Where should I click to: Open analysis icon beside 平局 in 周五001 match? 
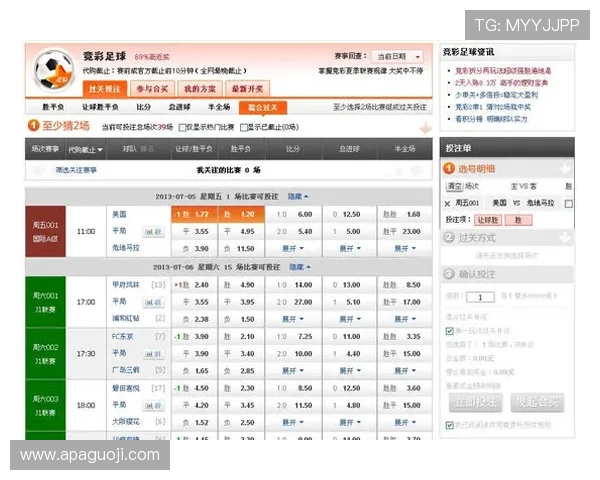click(x=154, y=232)
